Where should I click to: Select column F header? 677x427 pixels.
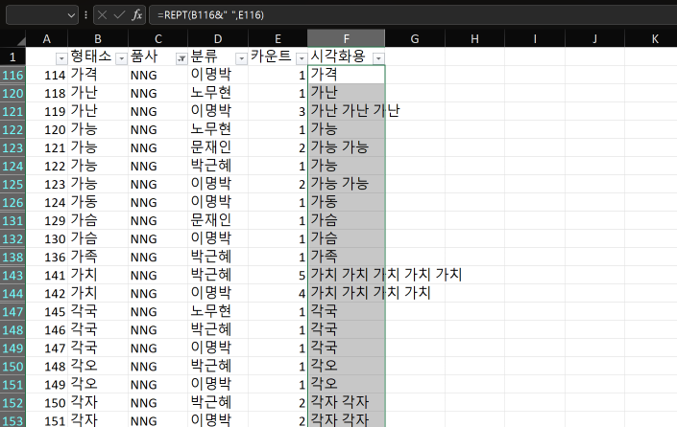(x=346, y=39)
